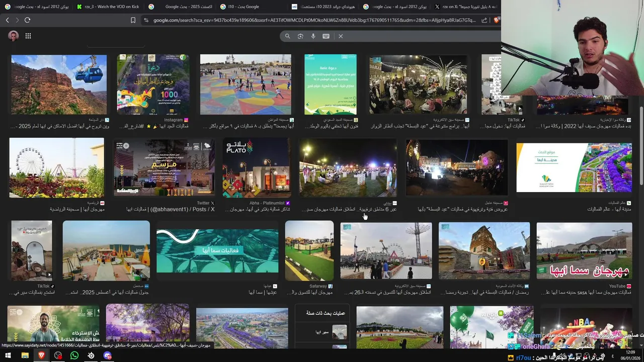Reload the current Google page

(27, 20)
